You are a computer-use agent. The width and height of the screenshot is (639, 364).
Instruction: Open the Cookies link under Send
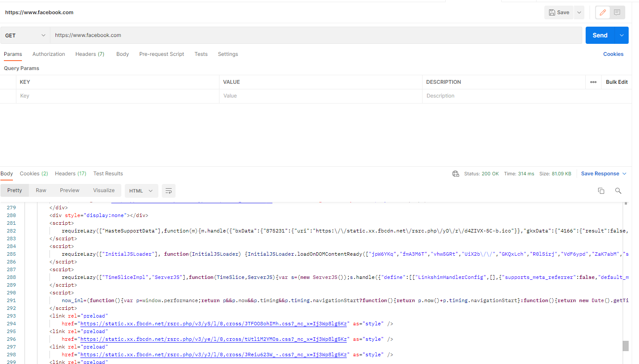click(x=613, y=54)
